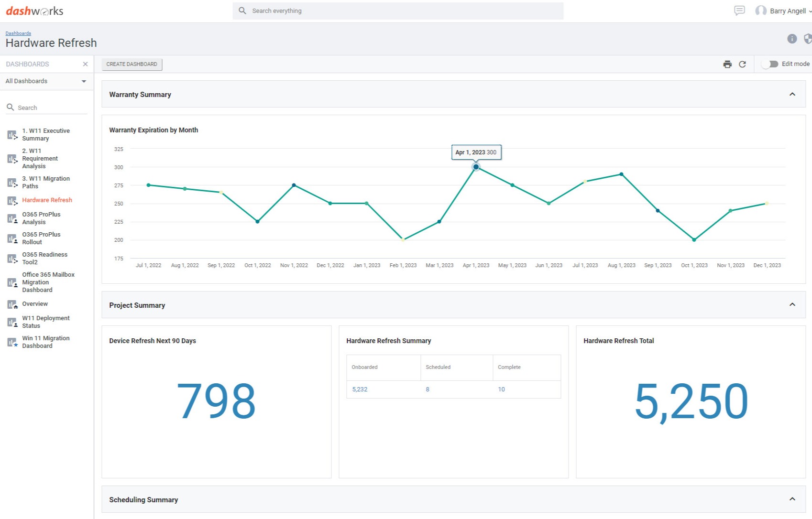Open the chat messages icon in the header
The height and width of the screenshot is (519, 812).
[x=739, y=11]
